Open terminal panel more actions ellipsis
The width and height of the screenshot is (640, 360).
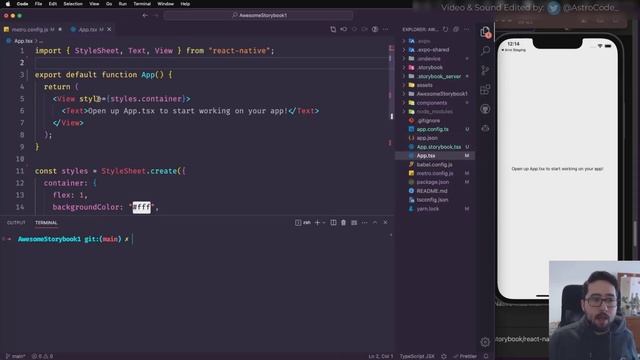click(364, 222)
